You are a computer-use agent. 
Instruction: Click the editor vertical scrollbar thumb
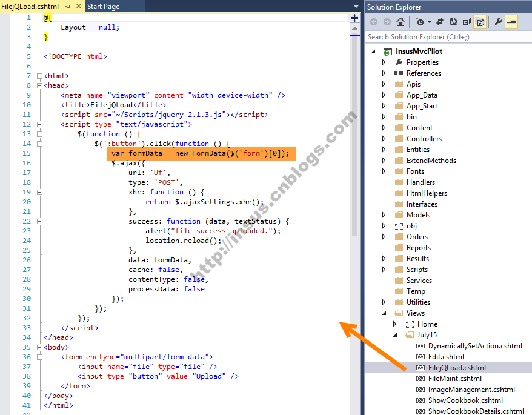pos(354,136)
